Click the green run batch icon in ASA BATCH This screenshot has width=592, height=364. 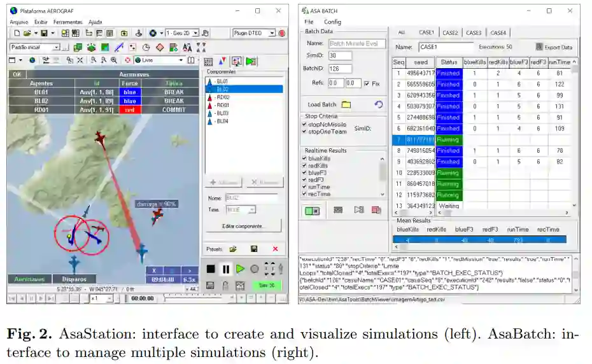(x=312, y=211)
